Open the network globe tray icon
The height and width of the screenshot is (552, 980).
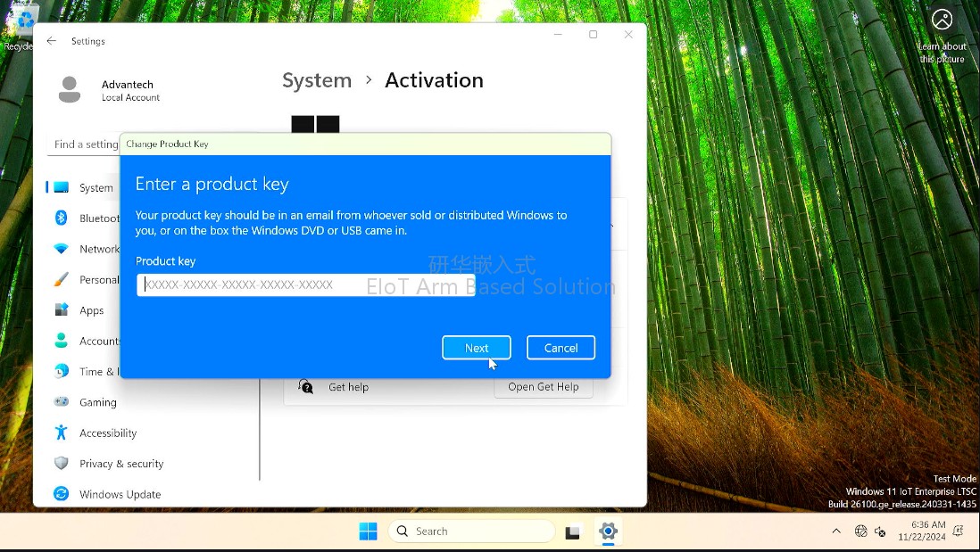(860, 531)
